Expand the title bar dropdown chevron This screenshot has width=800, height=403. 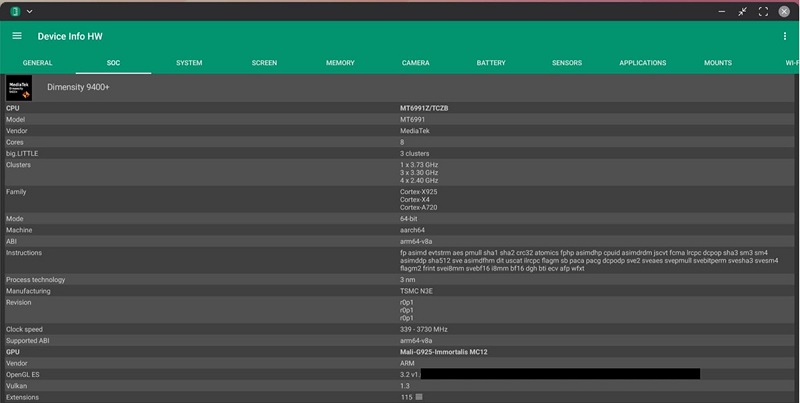[x=30, y=11]
